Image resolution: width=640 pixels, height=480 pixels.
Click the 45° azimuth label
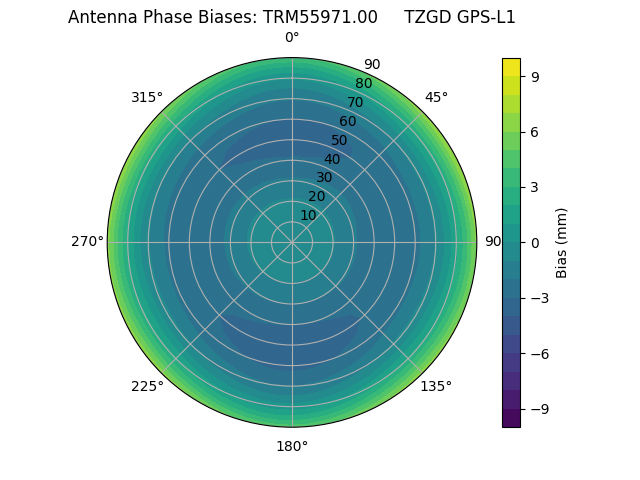click(436, 97)
